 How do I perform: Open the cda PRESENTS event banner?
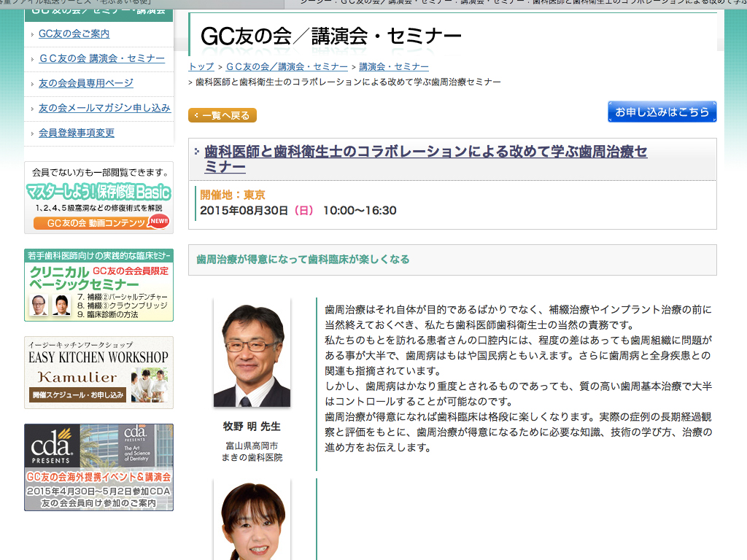click(98, 467)
